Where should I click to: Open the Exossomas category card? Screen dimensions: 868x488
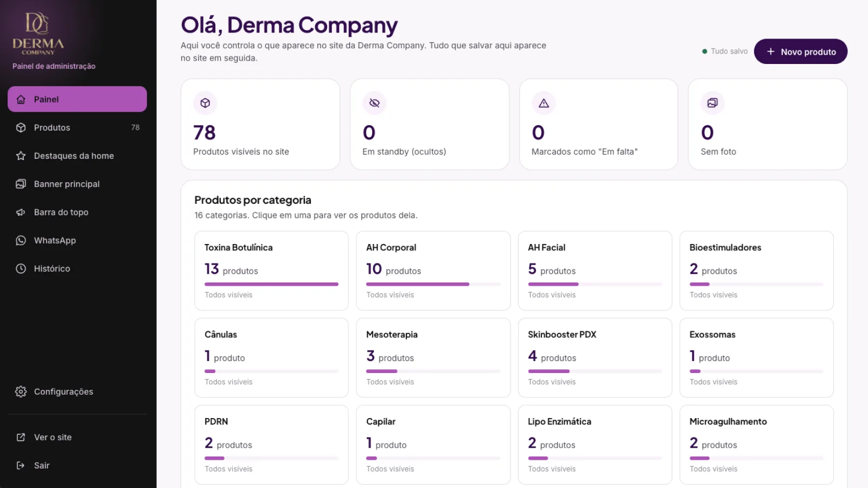click(757, 358)
